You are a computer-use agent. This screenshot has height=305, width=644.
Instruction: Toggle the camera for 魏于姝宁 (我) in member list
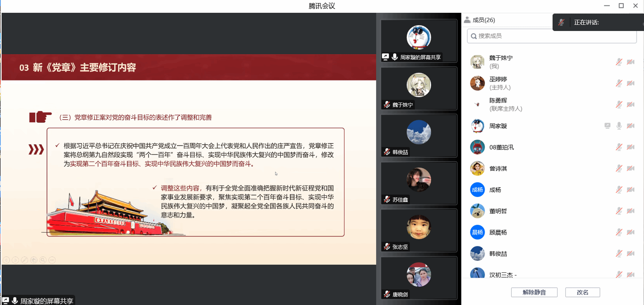click(x=631, y=62)
